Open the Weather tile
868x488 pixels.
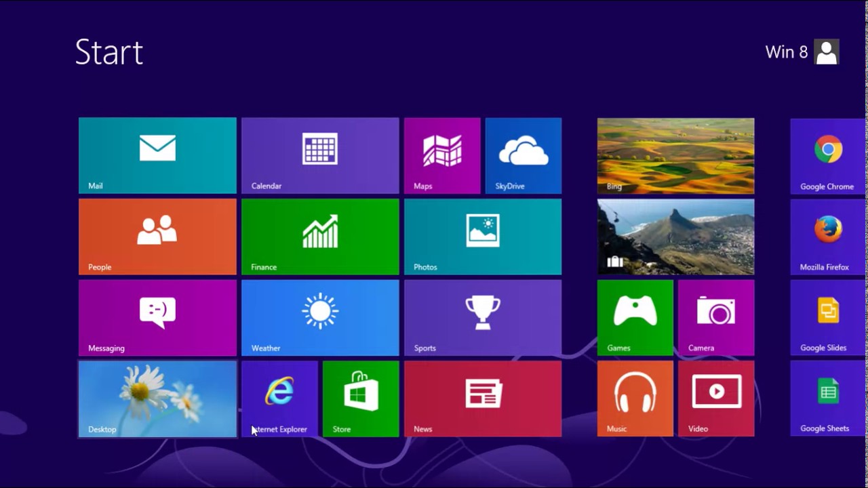click(x=320, y=318)
